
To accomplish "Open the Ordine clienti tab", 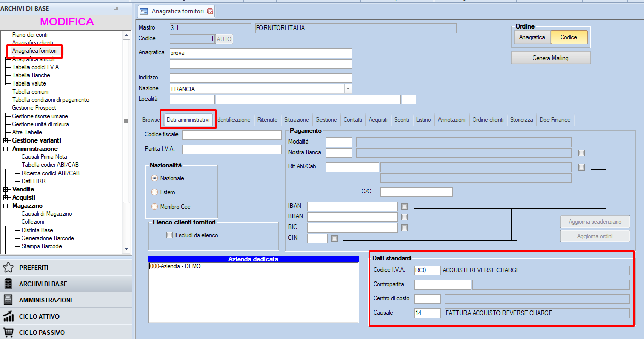I will pyautogui.click(x=488, y=120).
